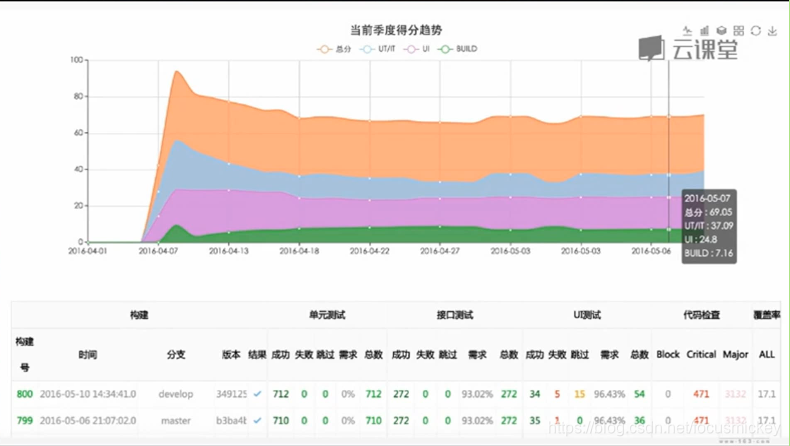790x446 pixels.
Task: Switch chart to stacked view icon
Action: point(721,31)
